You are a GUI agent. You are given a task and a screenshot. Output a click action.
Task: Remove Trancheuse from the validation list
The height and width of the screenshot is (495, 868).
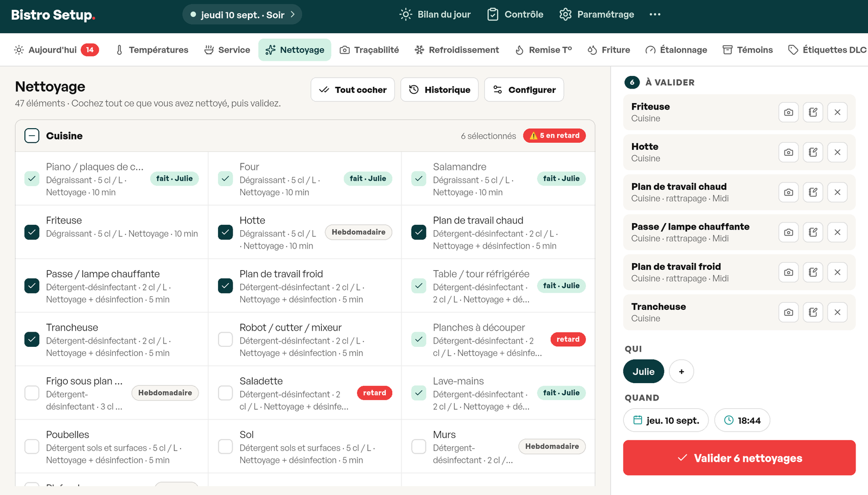838,312
